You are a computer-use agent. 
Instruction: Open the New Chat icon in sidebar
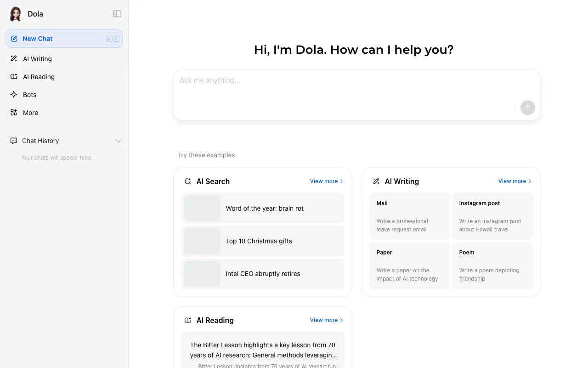pos(14,39)
